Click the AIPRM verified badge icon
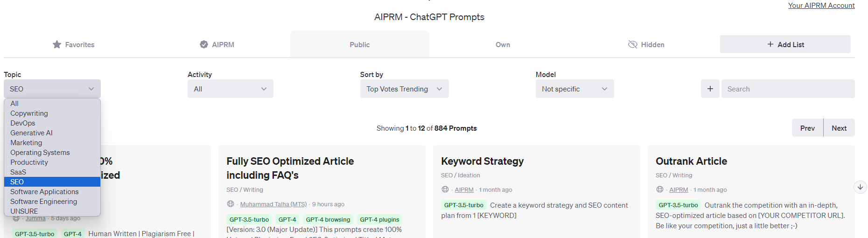The image size is (868, 238). [204, 44]
